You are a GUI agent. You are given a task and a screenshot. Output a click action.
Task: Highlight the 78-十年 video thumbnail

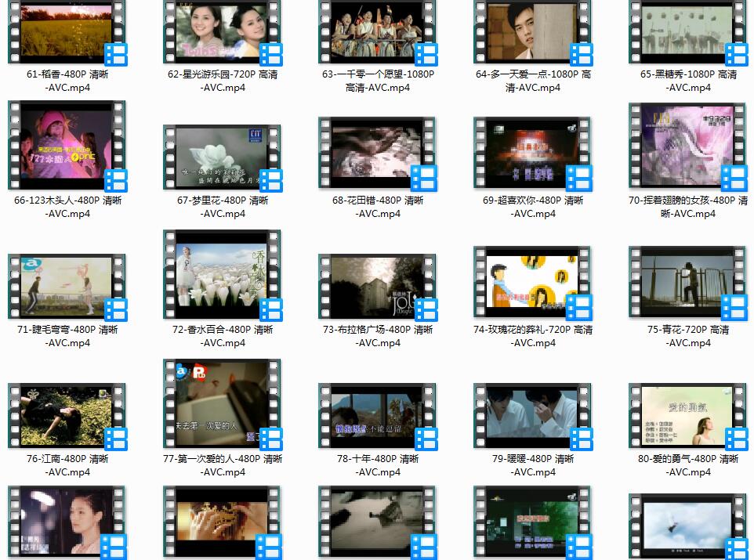tap(378, 416)
